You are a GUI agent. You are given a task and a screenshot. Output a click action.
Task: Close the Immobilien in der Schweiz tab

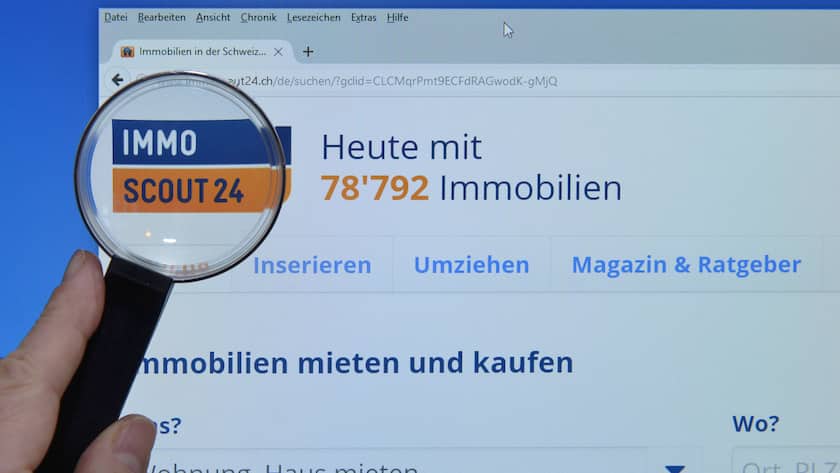(278, 52)
